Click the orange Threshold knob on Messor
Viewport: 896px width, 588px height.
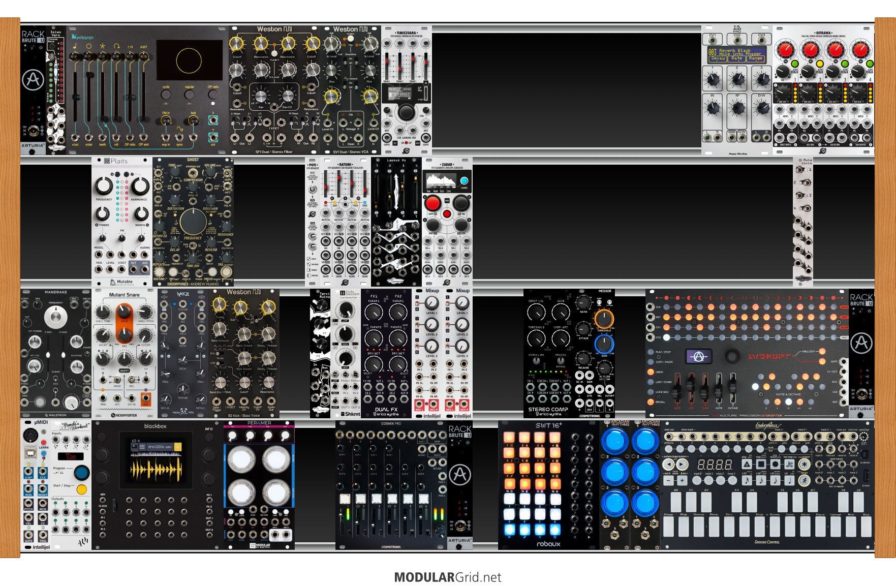(x=604, y=319)
